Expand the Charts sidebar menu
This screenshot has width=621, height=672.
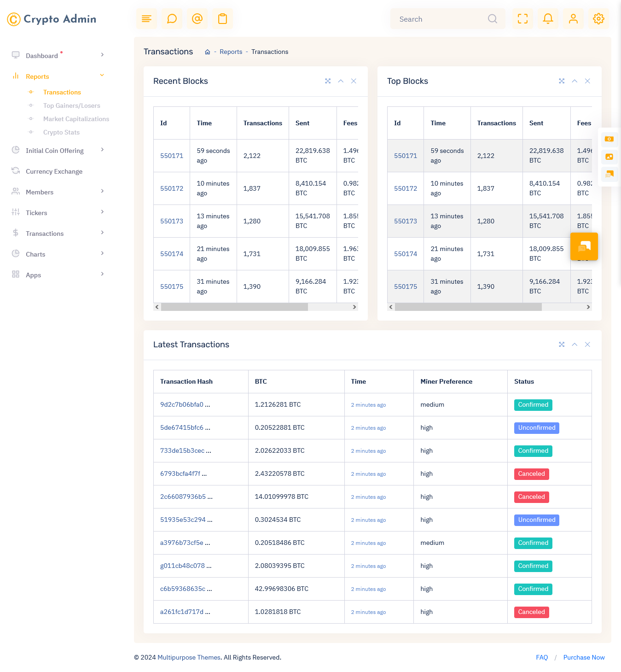58,254
